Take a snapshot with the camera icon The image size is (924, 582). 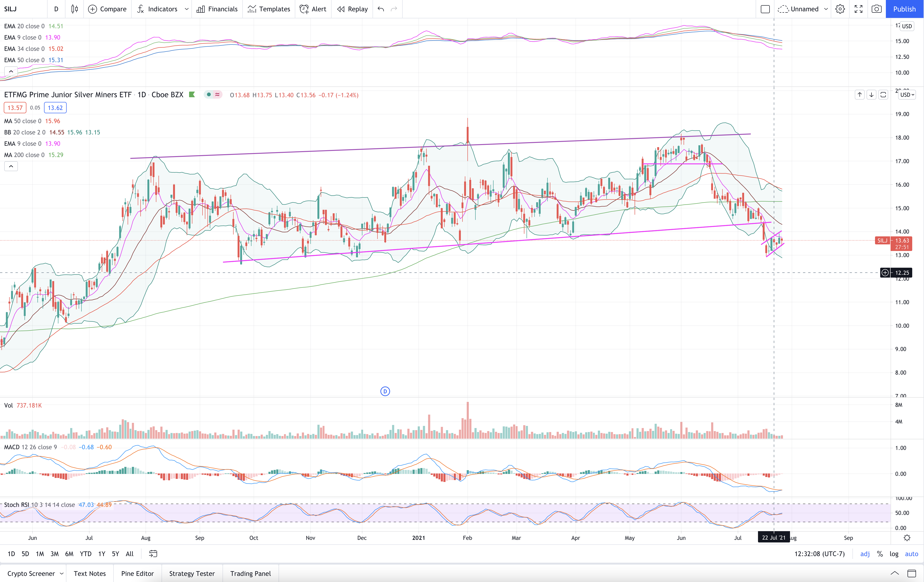[x=876, y=9]
